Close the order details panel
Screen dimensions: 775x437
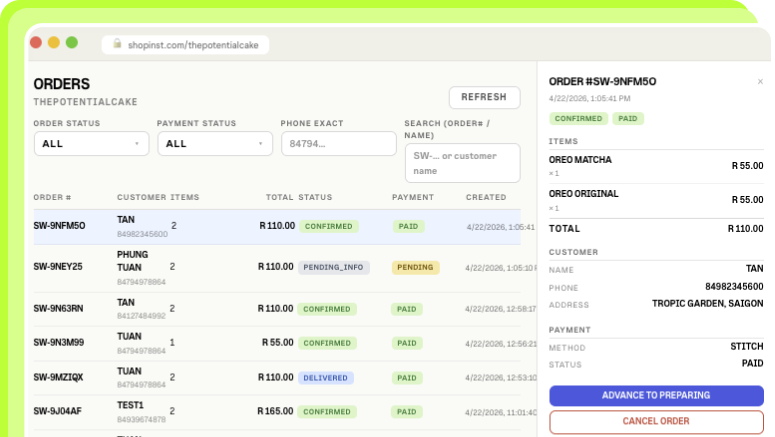coord(760,82)
